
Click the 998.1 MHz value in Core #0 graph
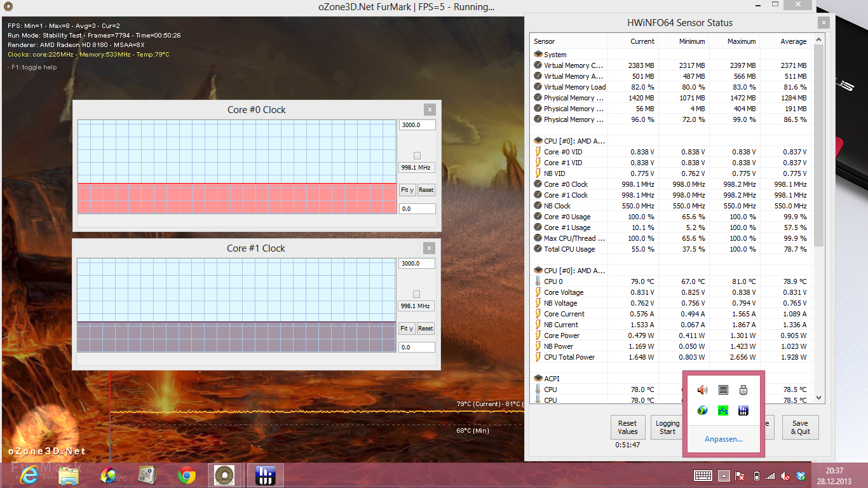tap(417, 168)
